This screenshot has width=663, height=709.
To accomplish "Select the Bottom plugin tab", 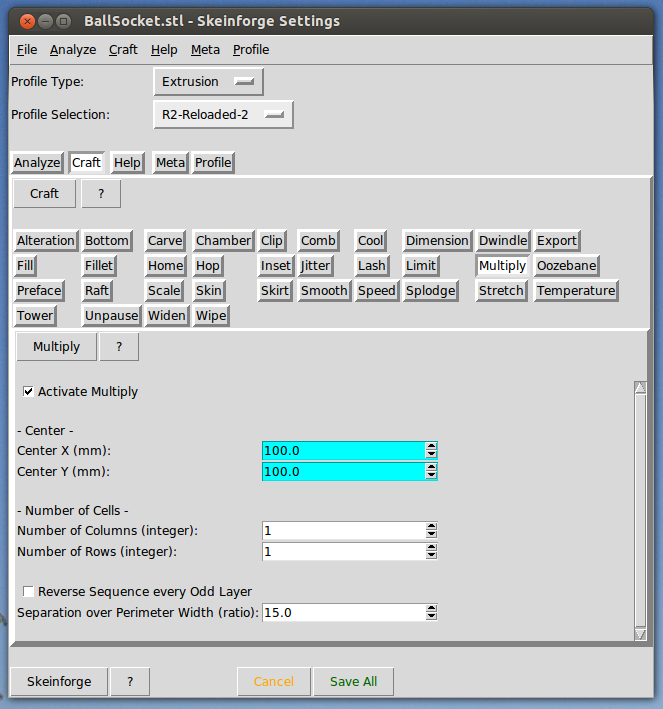I will point(107,241).
